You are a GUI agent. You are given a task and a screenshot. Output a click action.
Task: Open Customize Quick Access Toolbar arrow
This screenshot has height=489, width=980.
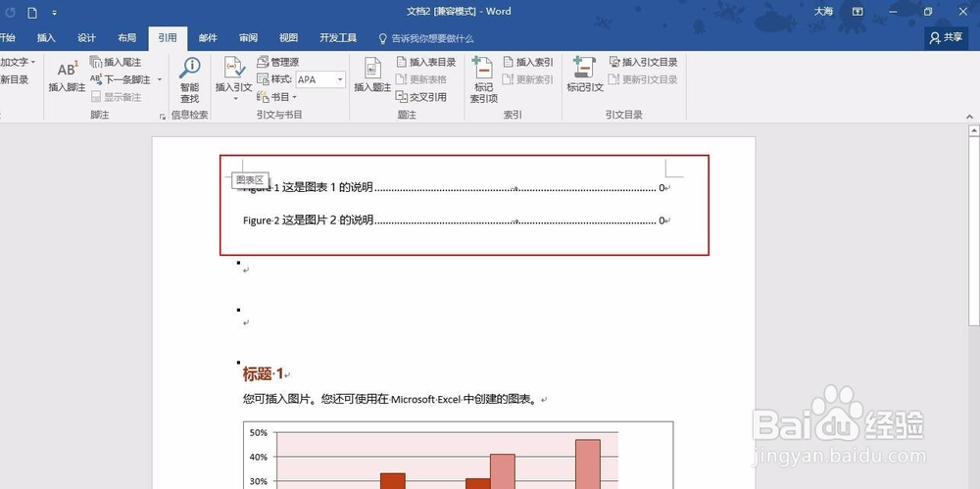54,13
